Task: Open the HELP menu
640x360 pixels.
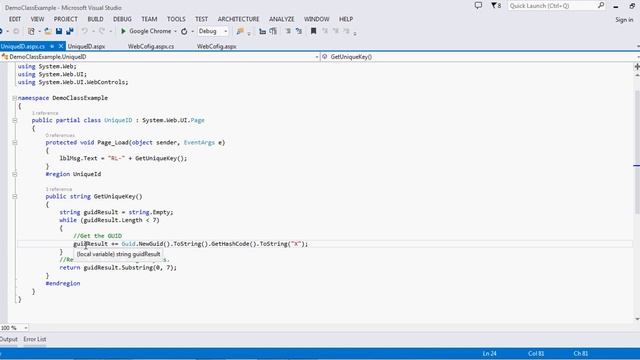Action: (346, 19)
